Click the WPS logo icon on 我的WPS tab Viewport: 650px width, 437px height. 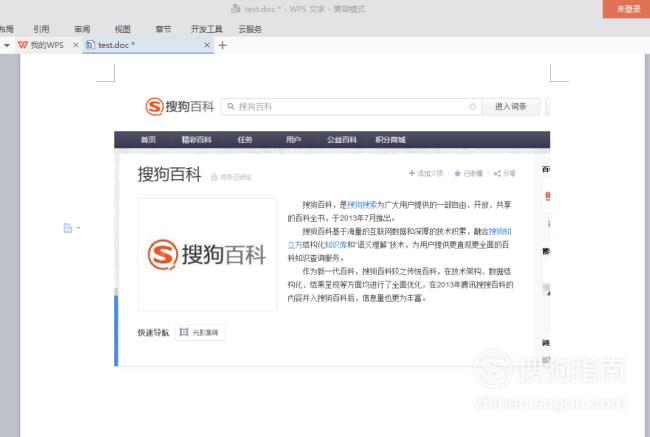(23, 45)
